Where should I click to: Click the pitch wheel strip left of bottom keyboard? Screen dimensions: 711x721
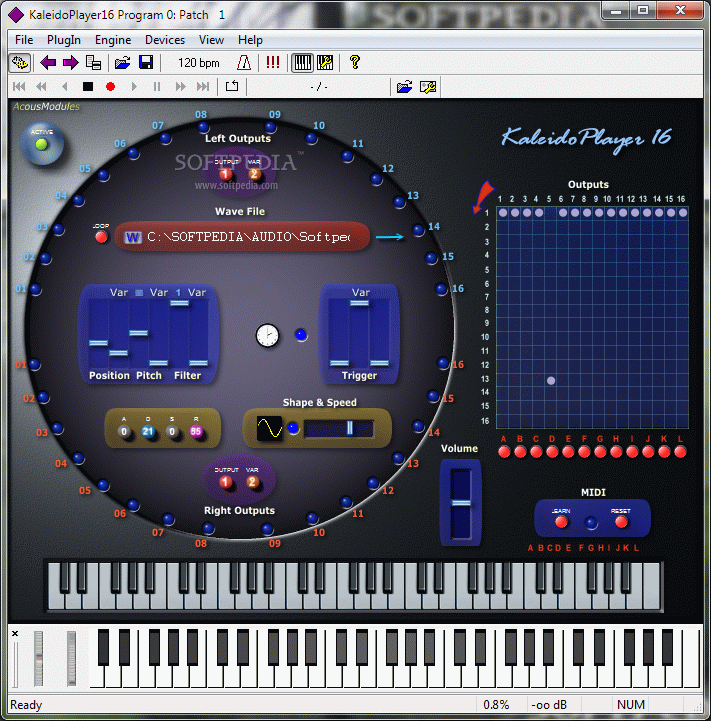39,658
